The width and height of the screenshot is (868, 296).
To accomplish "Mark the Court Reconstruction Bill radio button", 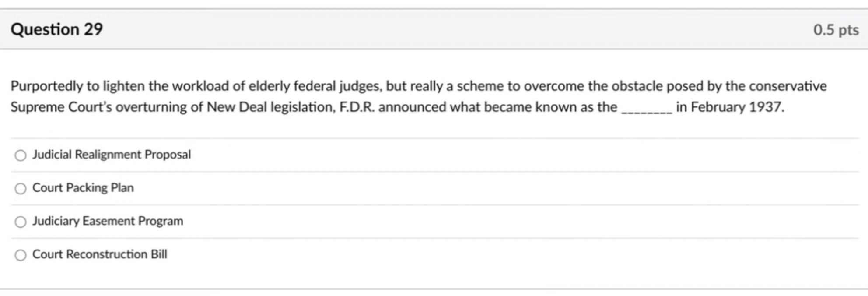I will click(x=21, y=255).
